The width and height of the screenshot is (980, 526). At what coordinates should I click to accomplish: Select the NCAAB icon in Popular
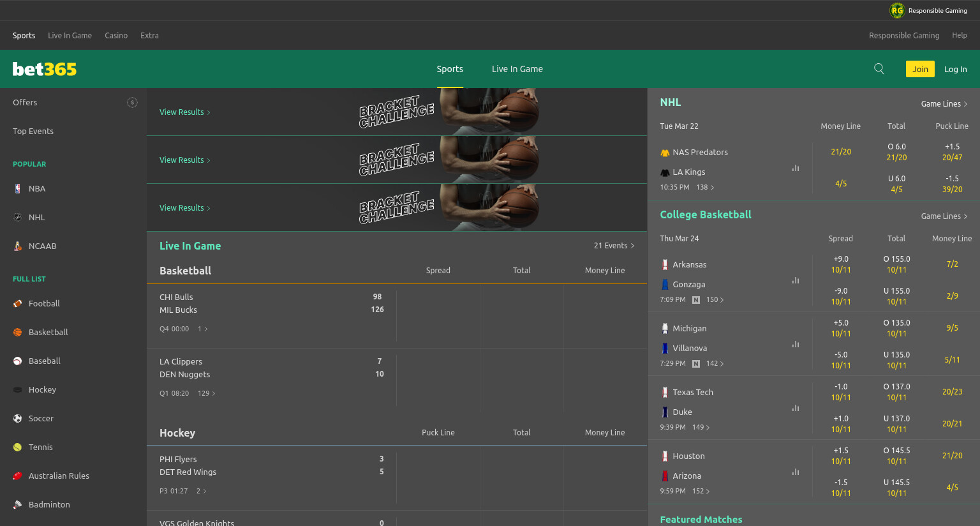[17, 246]
